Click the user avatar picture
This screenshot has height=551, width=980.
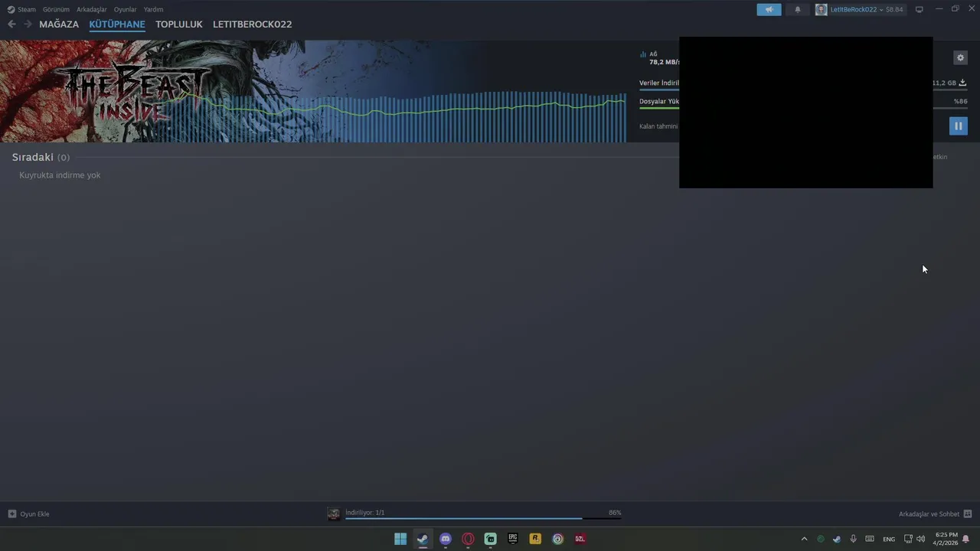(x=821, y=9)
